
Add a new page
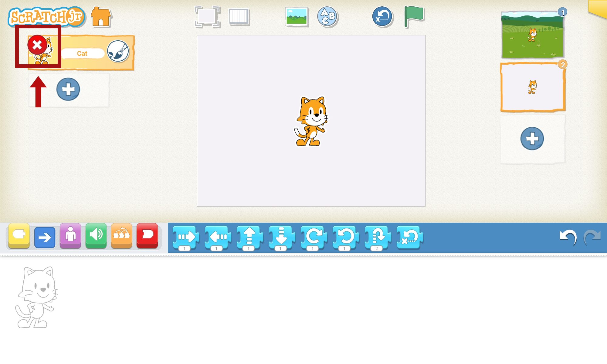point(532,138)
